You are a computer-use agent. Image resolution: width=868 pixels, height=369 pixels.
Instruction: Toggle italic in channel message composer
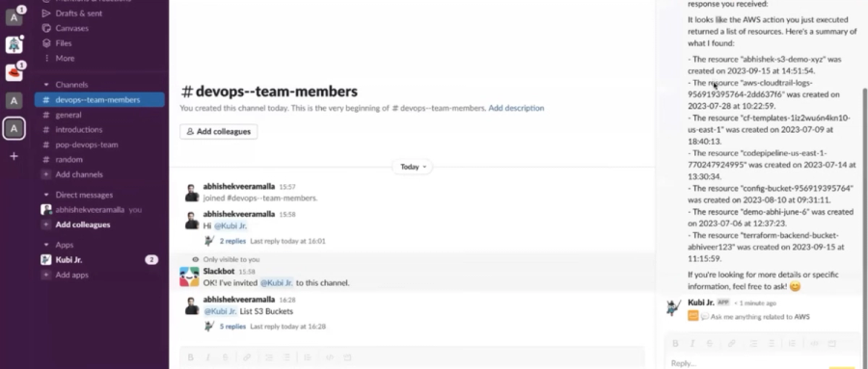coord(207,357)
